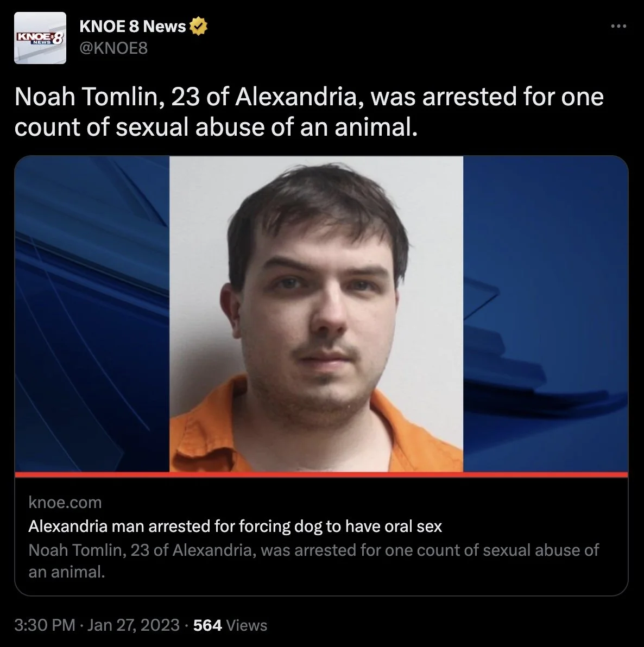Click the second line of tweet text

216,126
